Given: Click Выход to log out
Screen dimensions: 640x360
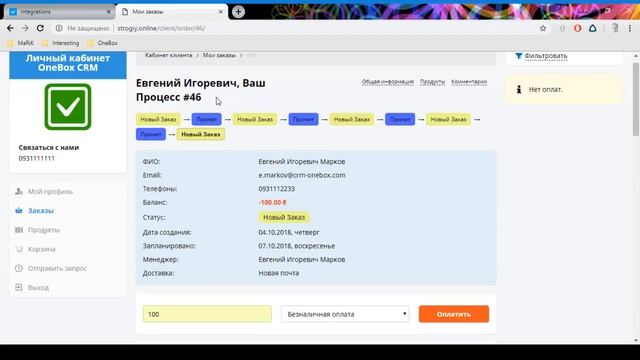Looking at the screenshot, I should tap(38, 287).
